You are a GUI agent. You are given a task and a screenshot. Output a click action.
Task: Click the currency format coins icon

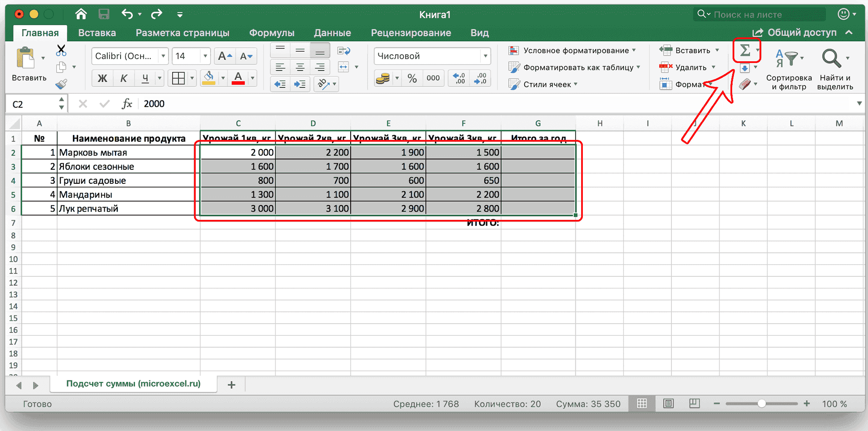[x=384, y=78]
